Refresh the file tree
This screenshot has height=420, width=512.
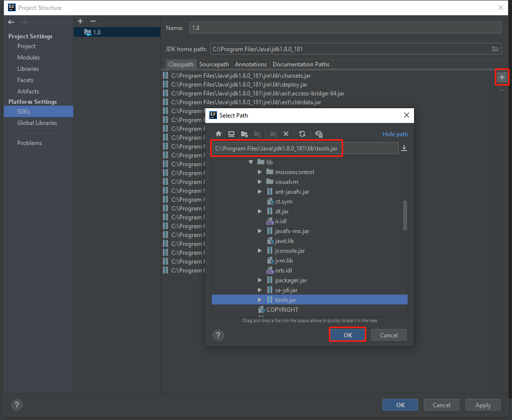click(x=302, y=134)
